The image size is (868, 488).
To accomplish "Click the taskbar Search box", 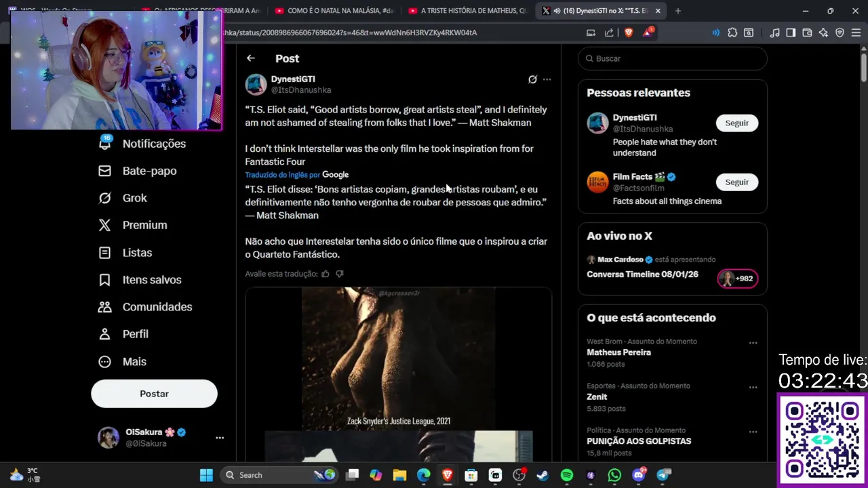I will coord(279,475).
